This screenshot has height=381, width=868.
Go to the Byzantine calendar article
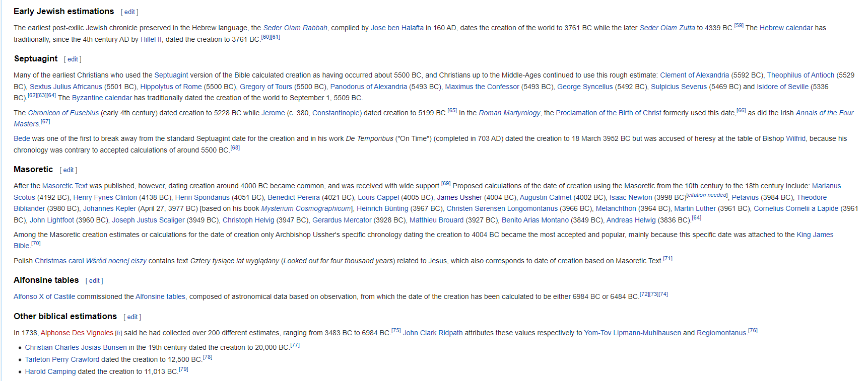click(102, 98)
